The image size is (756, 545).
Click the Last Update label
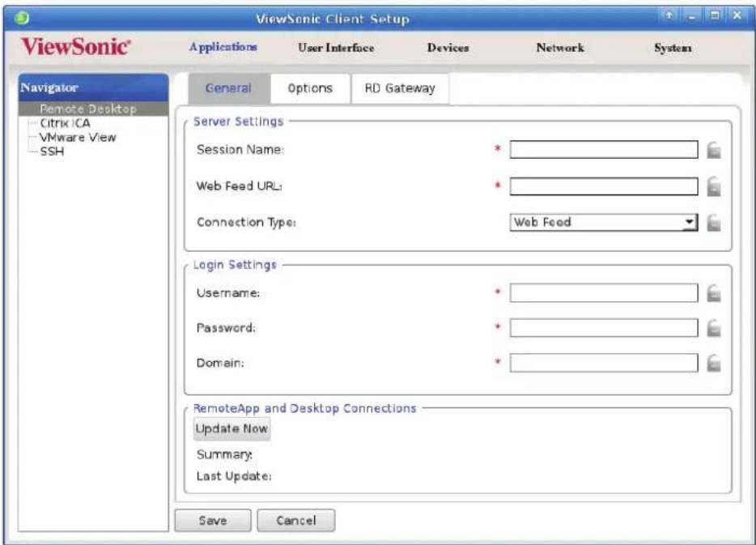(x=234, y=476)
